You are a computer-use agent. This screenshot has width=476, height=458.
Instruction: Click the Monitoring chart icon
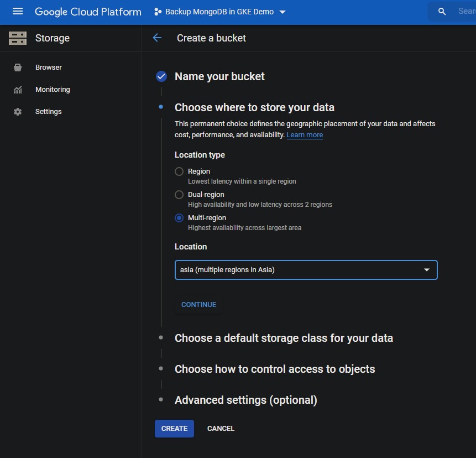click(x=18, y=90)
